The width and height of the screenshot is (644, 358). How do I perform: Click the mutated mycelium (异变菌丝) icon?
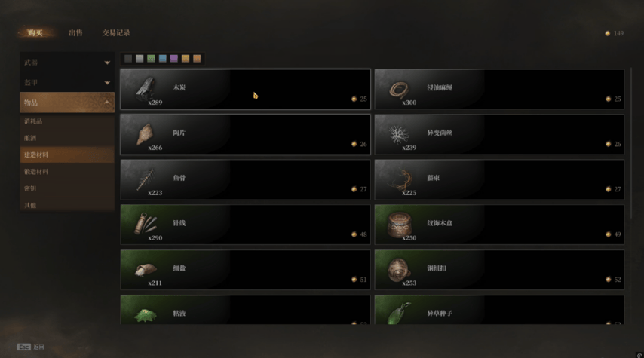399,134
